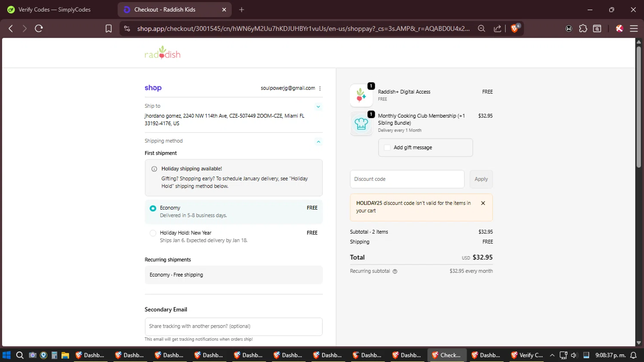Open the browser extensions puzzle icon
This screenshot has height=362, width=644.
point(583,28)
